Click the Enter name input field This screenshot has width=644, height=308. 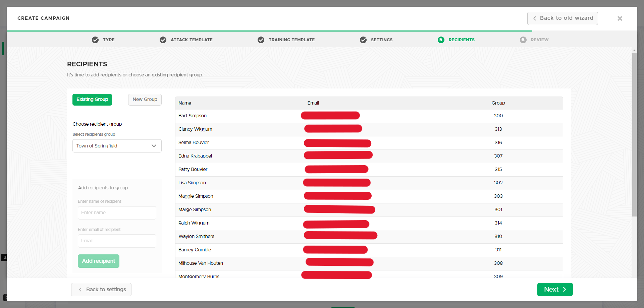117,213
